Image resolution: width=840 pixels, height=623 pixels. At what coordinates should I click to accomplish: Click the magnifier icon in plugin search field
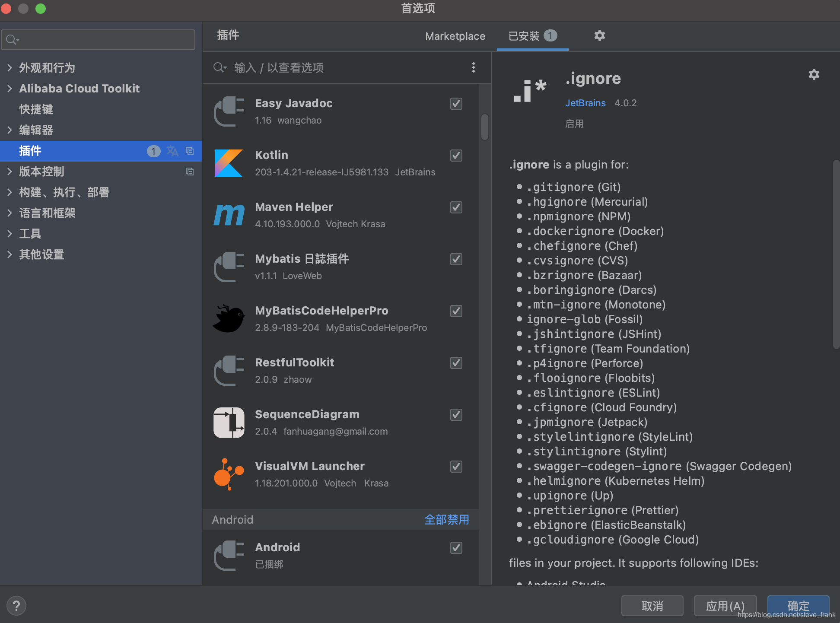220,67
